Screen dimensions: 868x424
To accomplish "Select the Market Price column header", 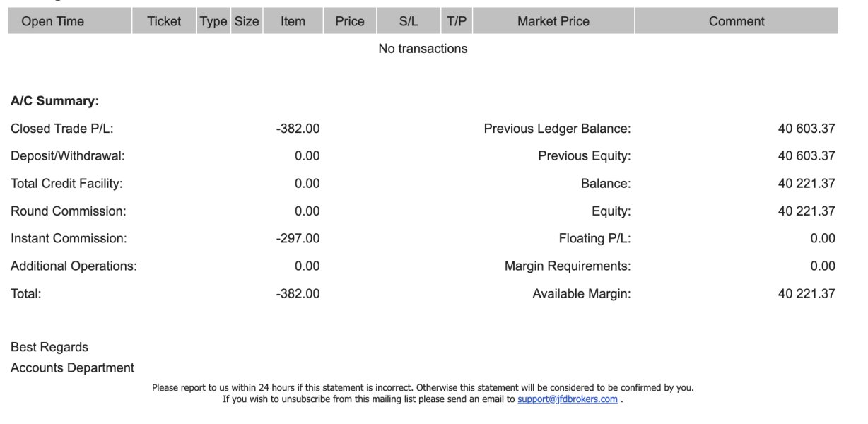I will tap(553, 21).
